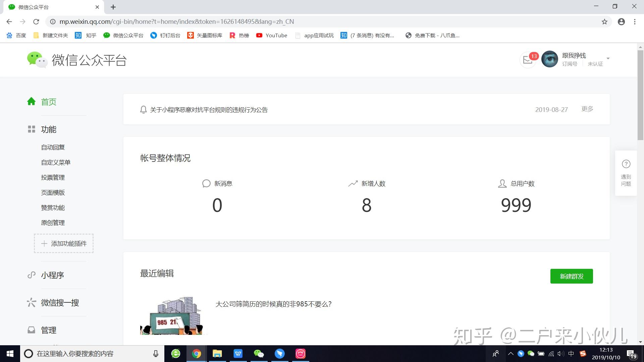644x362 pixels.
Task: Open the YouTube bookmark
Action: coord(272,36)
